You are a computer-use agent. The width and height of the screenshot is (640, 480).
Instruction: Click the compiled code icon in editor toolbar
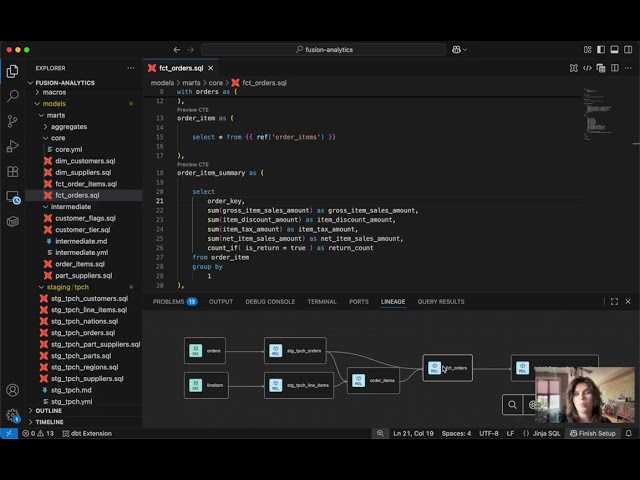coord(587,68)
